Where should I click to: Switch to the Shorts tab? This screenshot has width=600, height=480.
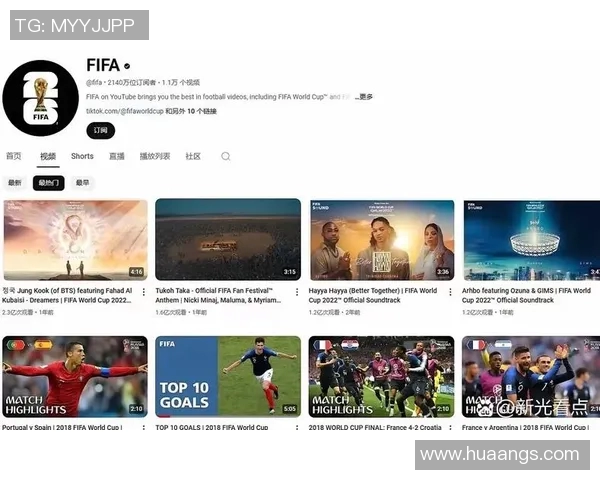click(x=82, y=156)
